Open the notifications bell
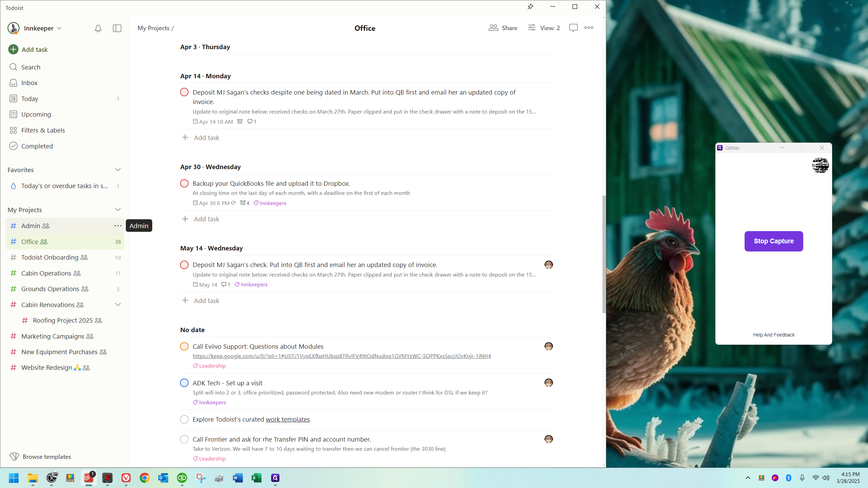Screen dimensions: 868x488 (x=98, y=28)
